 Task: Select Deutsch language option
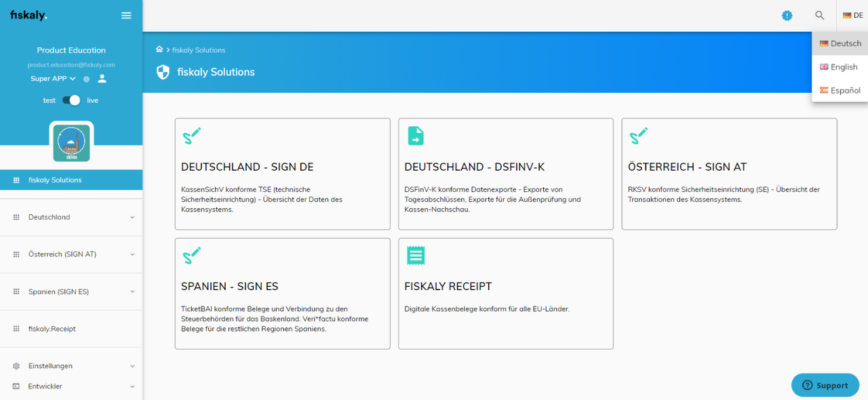pos(840,43)
